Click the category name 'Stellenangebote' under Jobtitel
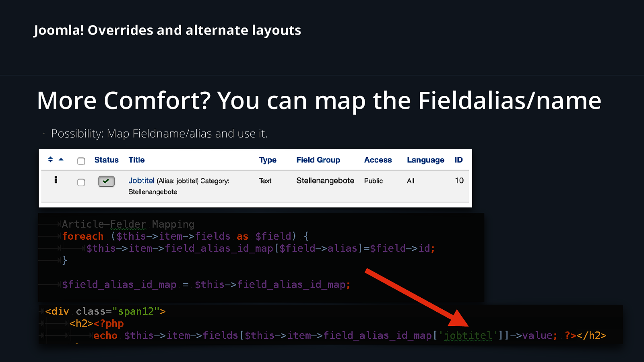This screenshot has width=644, height=362. (153, 192)
